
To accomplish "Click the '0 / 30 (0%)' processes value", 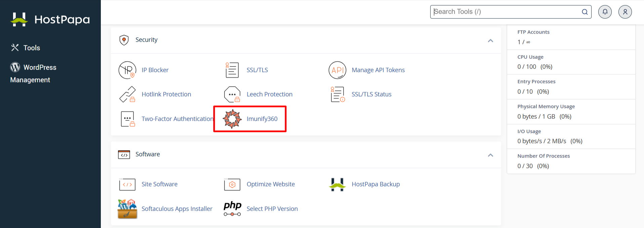I will [533, 166].
